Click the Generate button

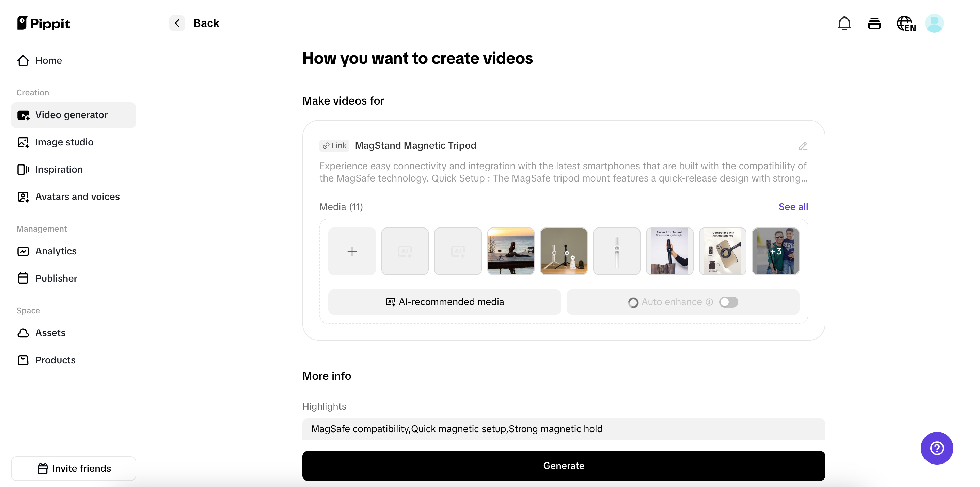[564, 466]
